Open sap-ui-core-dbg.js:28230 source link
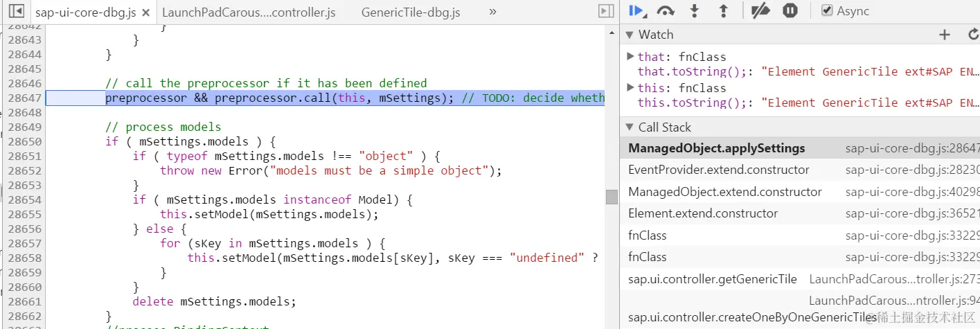This screenshot has width=980, height=329. tap(913, 170)
